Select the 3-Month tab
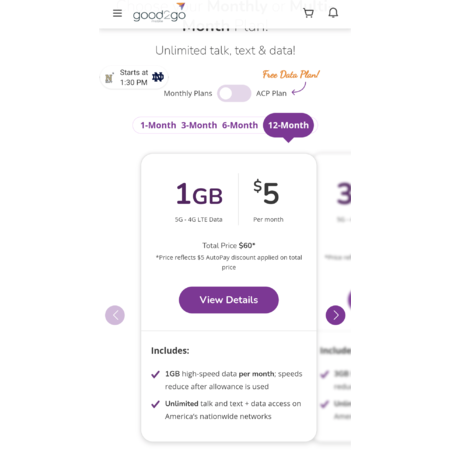The image size is (450, 450). point(199,125)
